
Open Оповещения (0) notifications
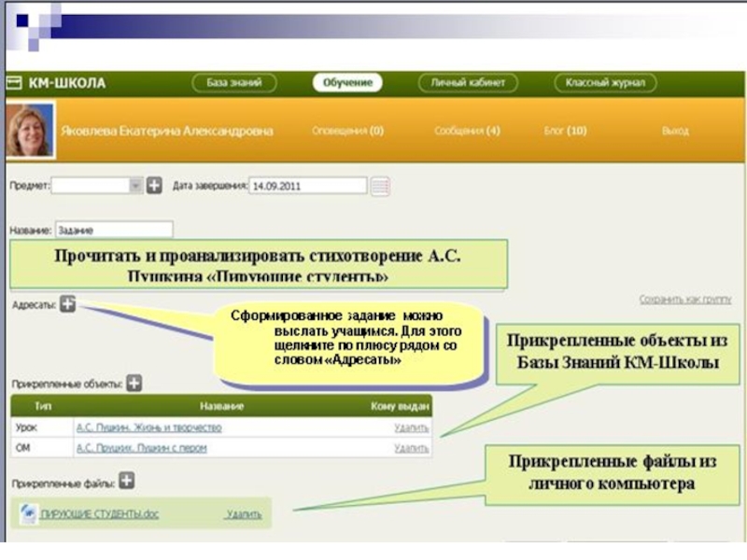347,132
